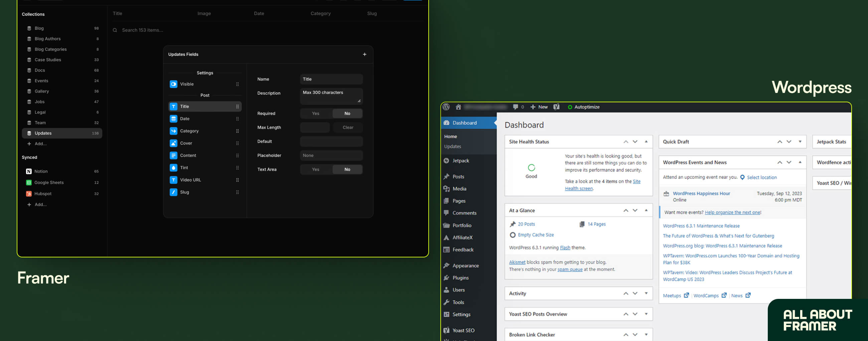Open the Flash theme link

565,248
